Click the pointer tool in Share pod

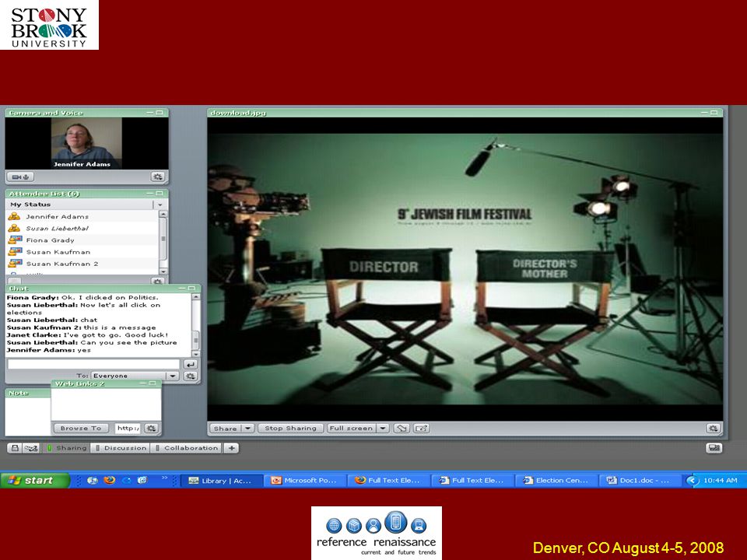coord(402,428)
